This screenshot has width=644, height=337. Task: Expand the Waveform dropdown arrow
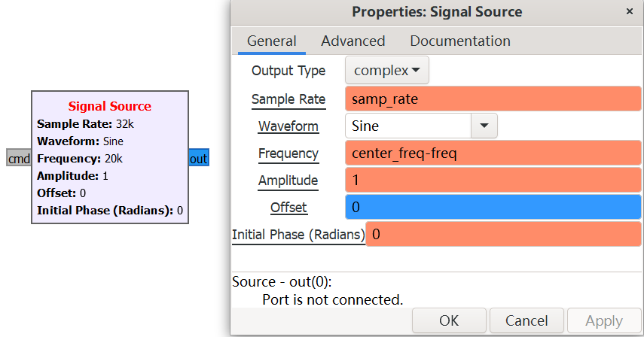[x=484, y=126]
